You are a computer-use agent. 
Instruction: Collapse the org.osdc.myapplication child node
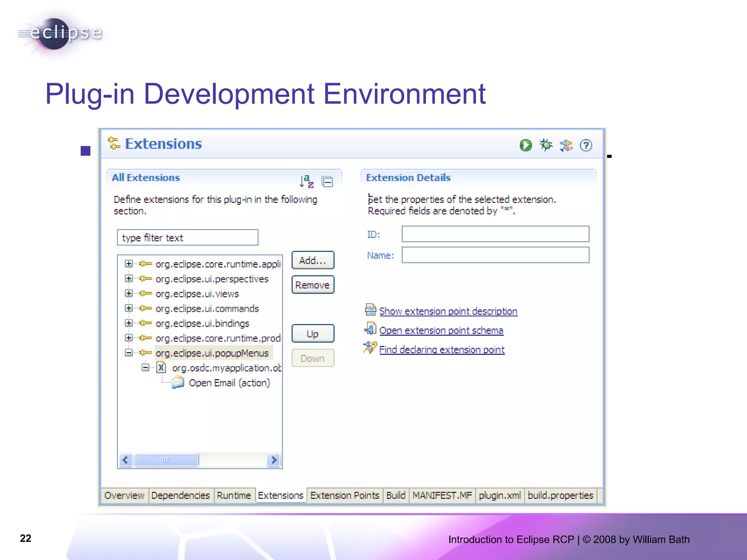[x=146, y=367]
